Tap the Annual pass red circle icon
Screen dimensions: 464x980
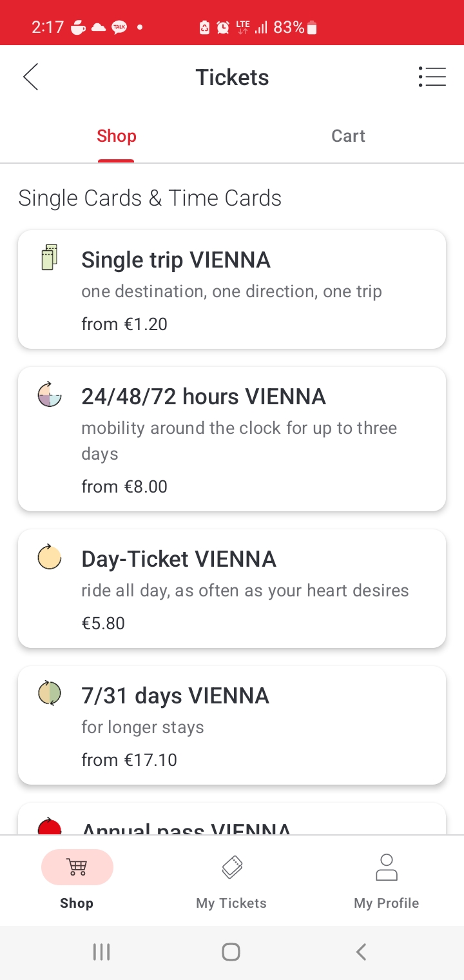click(49, 827)
